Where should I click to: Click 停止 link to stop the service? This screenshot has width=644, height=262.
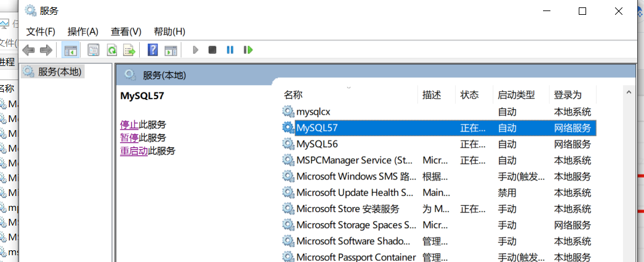pyautogui.click(x=129, y=125)
